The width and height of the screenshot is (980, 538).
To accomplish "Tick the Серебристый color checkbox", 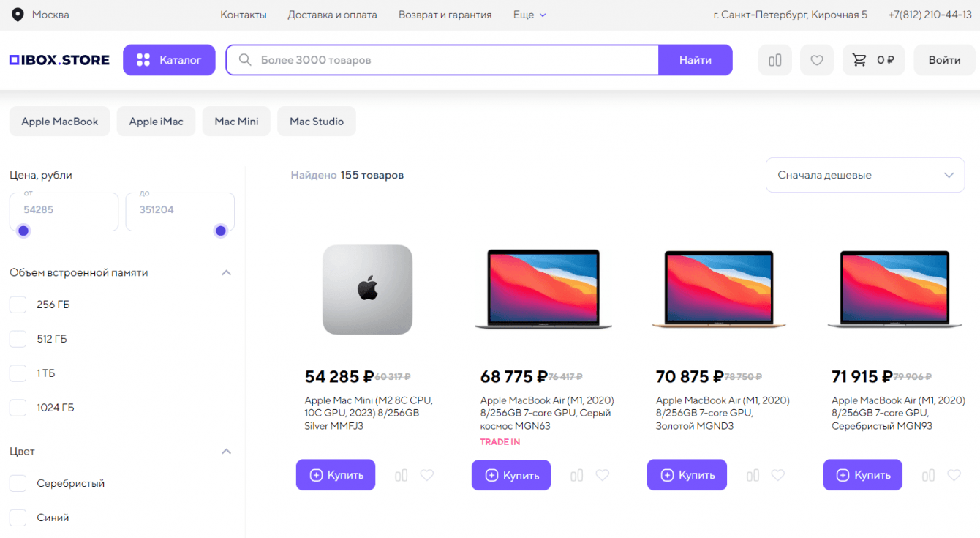I will tap(18, 483).
